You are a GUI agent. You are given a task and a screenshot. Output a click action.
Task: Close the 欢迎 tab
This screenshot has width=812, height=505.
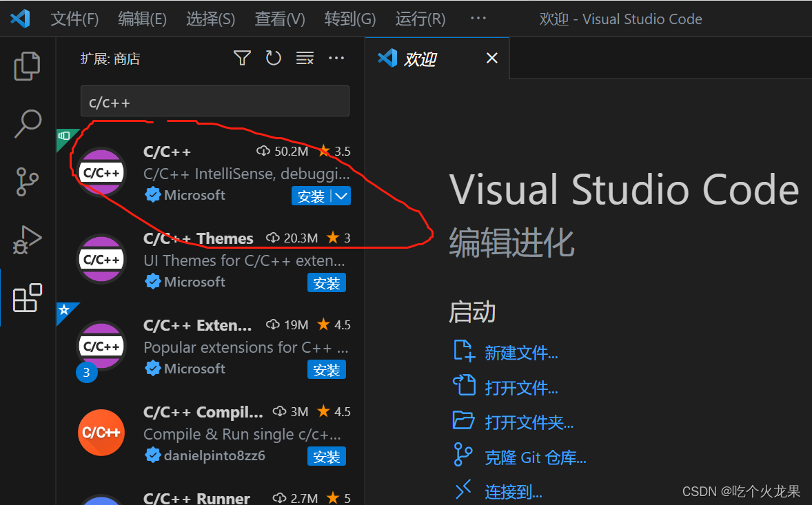click(x=492, y=58)
